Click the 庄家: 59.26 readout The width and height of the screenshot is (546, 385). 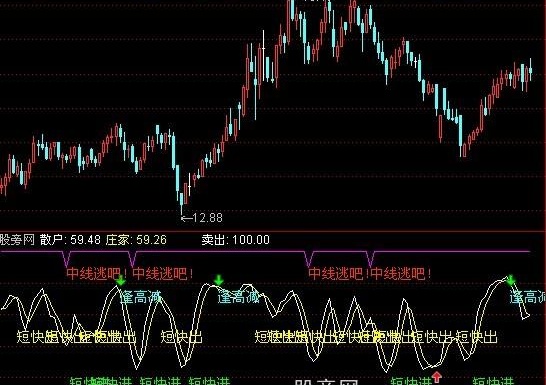136,240
